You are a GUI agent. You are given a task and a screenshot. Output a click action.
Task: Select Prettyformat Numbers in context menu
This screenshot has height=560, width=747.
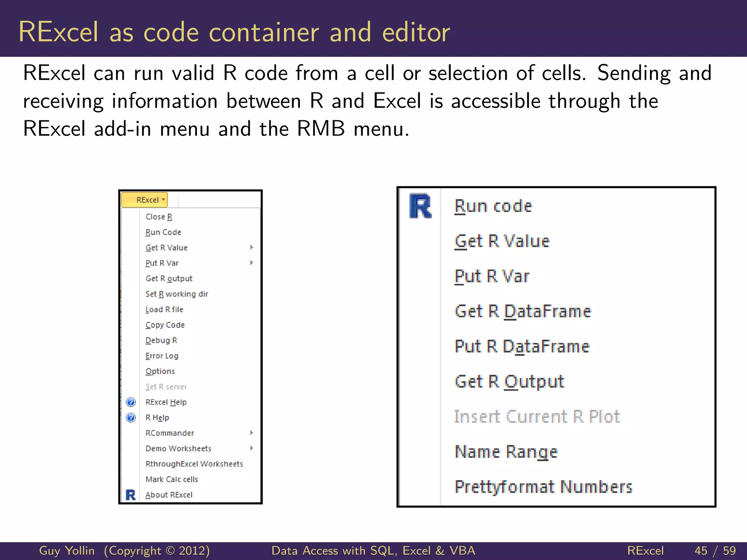click(x=543, y=487)
